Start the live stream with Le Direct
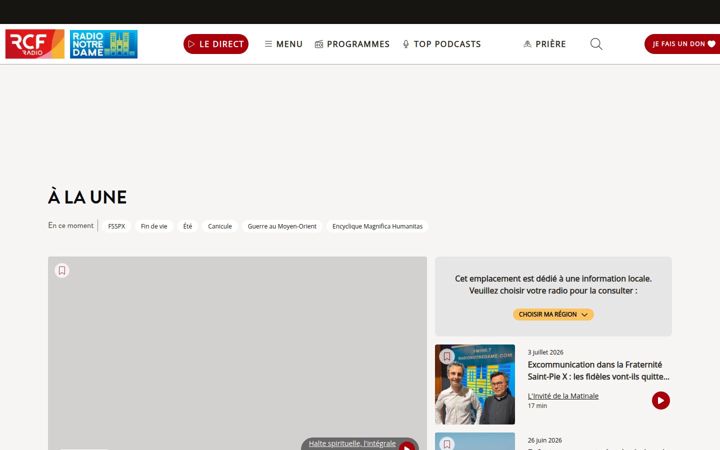The image size is (720, 450). coord(216,44)
